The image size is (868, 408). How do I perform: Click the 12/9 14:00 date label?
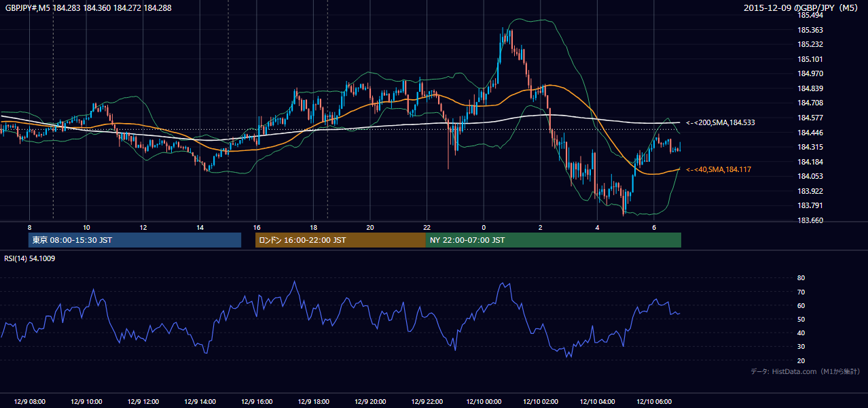click(x=200, y=402)
